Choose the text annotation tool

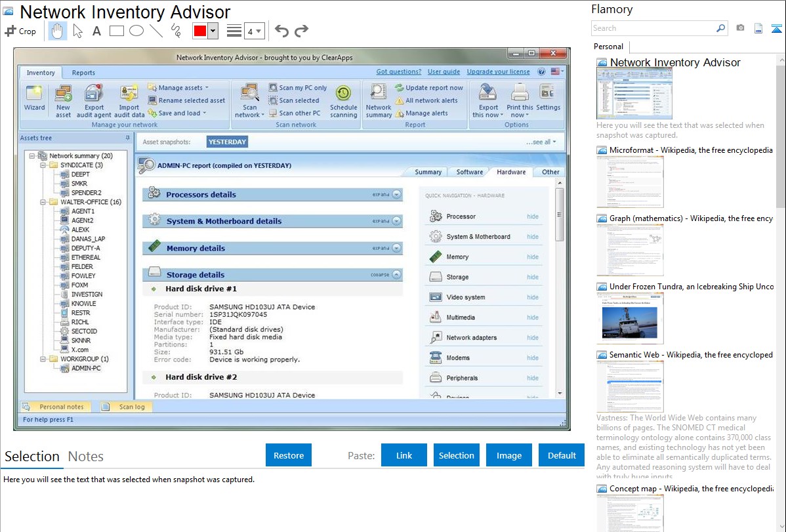point(96,31)
